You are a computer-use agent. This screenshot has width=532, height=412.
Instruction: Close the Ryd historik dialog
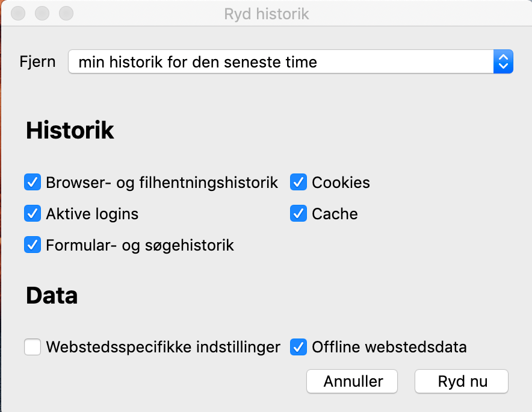17,13
